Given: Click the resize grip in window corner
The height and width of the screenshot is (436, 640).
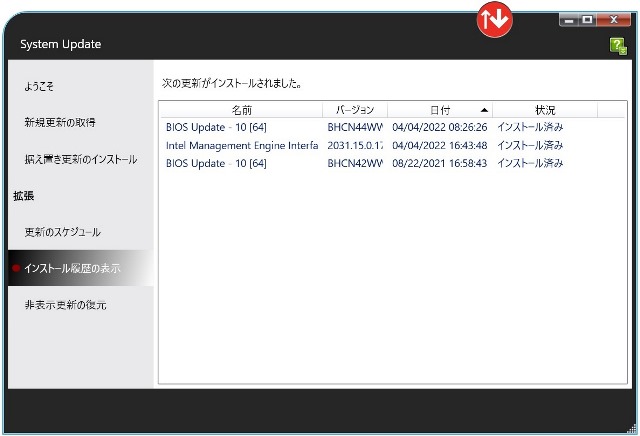Looking at the screenshot, I should (x=632, y=428).
